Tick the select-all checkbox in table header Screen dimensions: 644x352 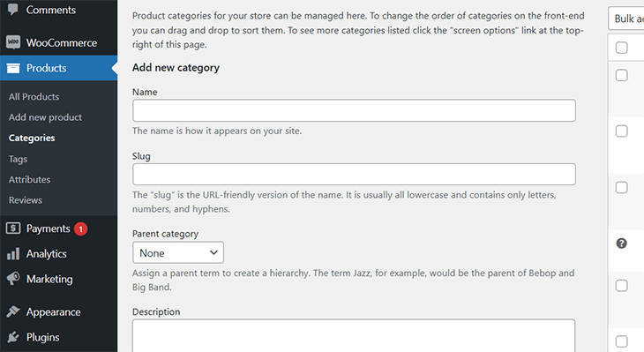pos(621,48)
